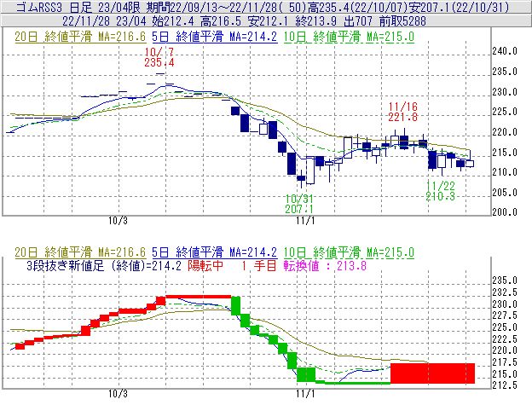The width and height of the screenshot is (532, 405).
Task: Select the lower-chart '10日 終値平滑 MA=215.0' legend
Action: 349,252
